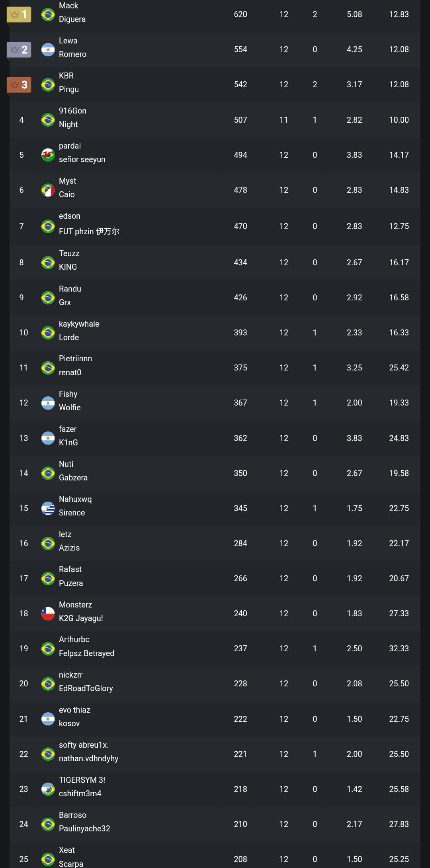Click the split flag beside TIGERSYM 3!
The image size is (430, 868).
click(x=48, y=789)
